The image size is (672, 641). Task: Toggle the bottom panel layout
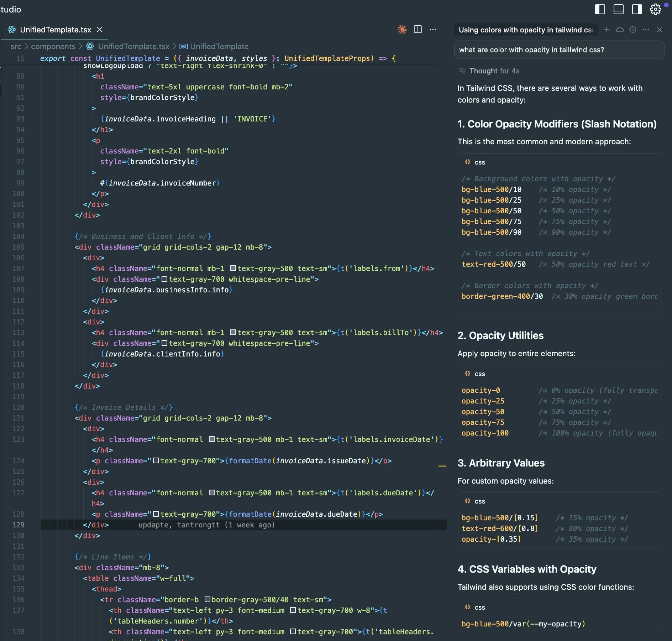click(x=619, y=9)
